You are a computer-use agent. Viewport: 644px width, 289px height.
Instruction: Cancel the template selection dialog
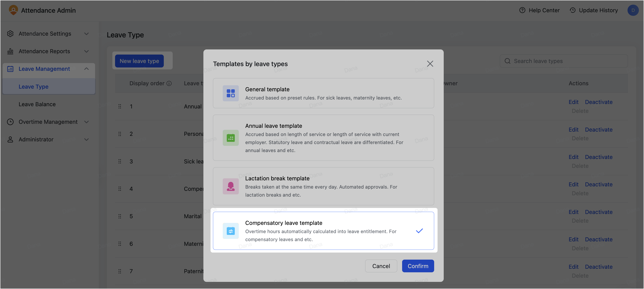click(x=381, y=266)
